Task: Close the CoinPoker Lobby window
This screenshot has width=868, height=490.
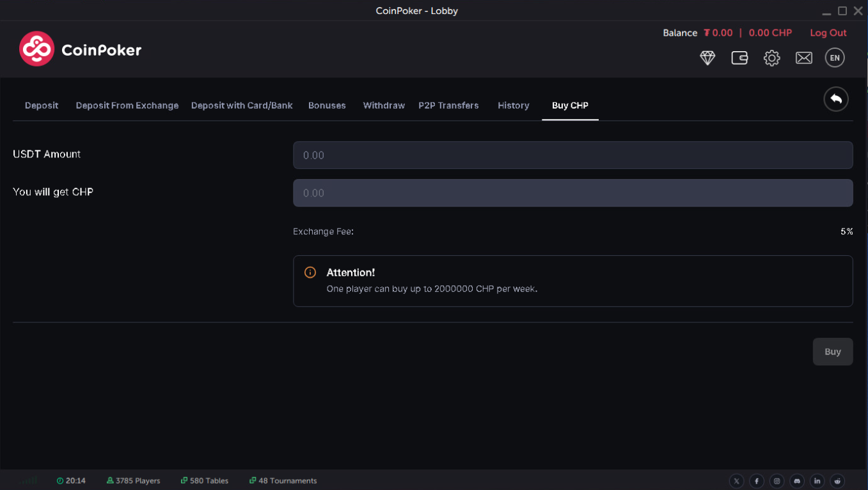Action: 858,11
